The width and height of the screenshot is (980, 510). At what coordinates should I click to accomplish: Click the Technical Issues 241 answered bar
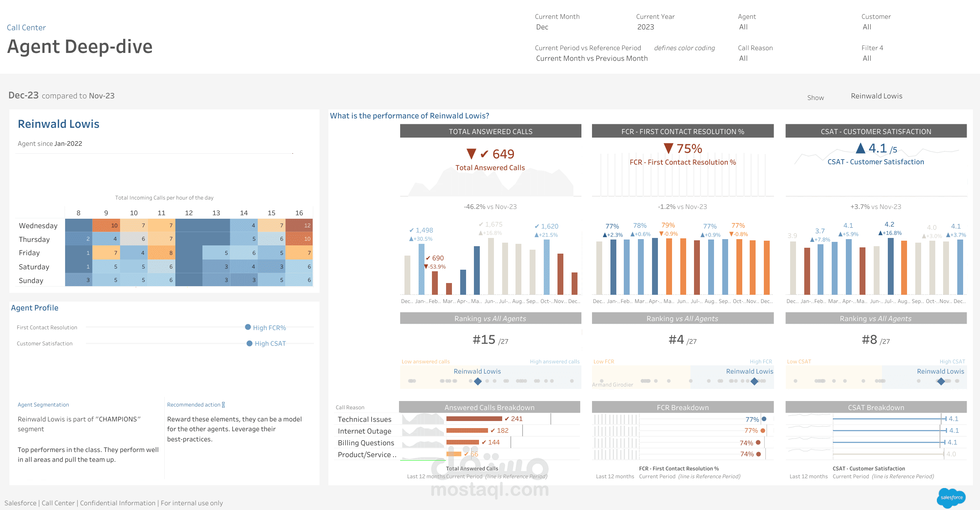pos(474,419)
